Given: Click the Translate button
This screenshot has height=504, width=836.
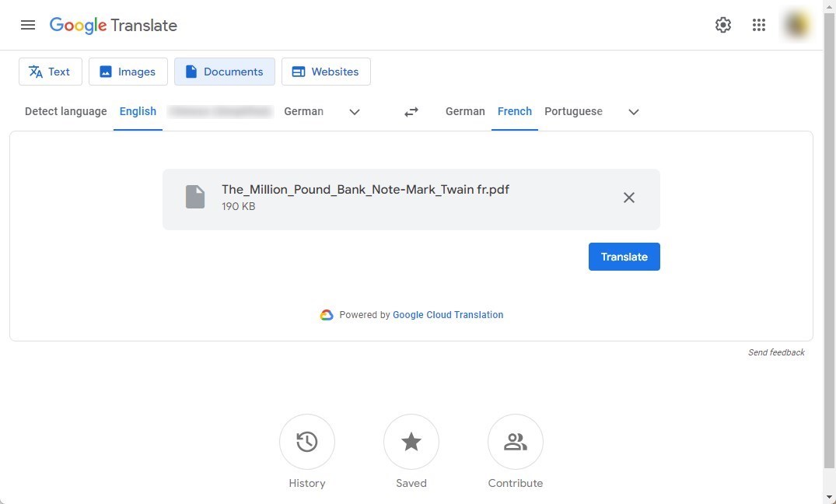Looking at the screenshot, I should 624,257.
